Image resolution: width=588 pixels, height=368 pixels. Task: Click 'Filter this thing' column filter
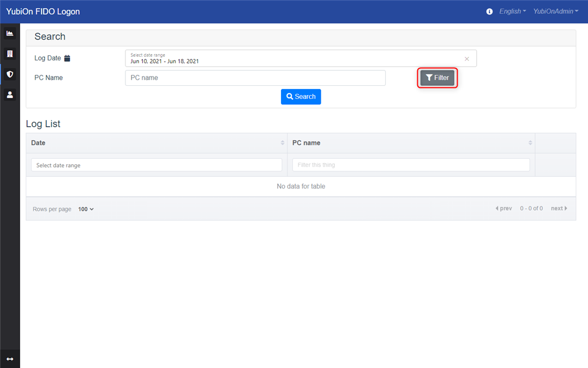pyautogui.click(x=411, y=165)
